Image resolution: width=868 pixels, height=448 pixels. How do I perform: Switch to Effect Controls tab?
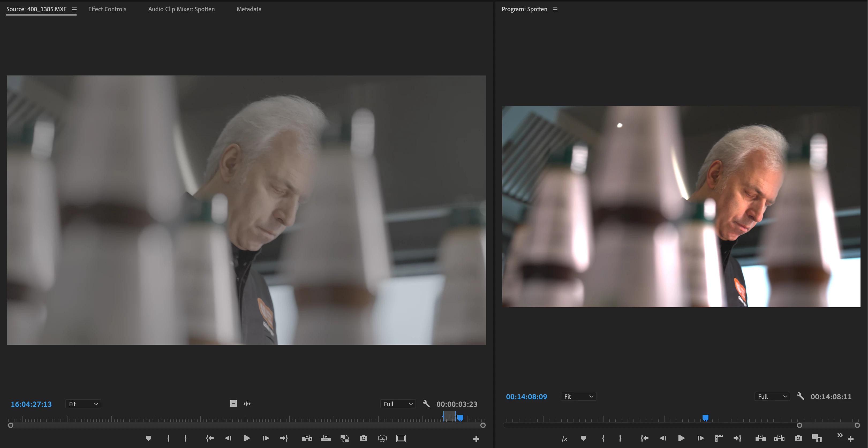click(107, 9)
